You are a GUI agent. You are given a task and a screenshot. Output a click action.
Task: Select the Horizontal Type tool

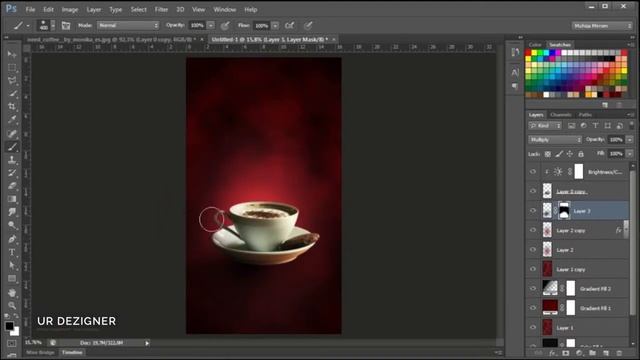coord(12,252)
